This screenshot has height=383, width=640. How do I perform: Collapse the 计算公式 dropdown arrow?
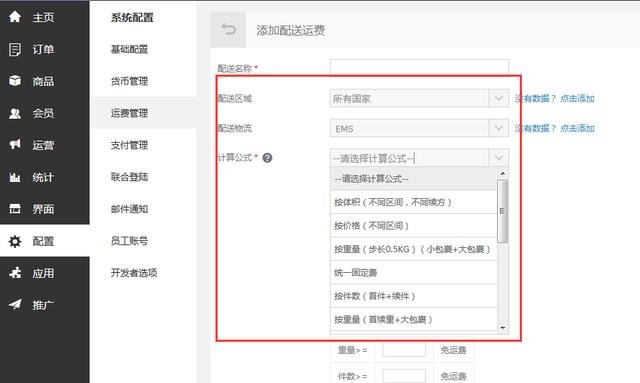tap(498, 158)
